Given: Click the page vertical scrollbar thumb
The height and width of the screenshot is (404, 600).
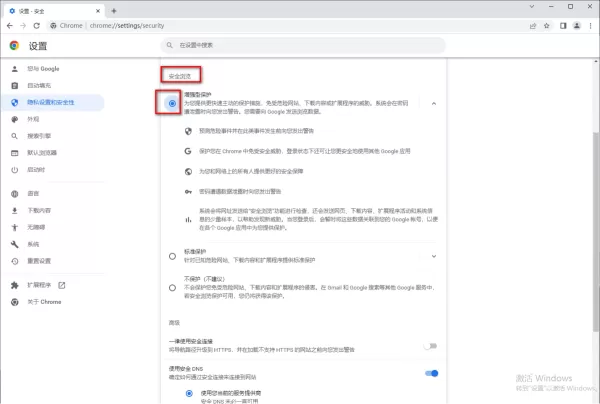Looking at the screenshot, I should [596, 230].
